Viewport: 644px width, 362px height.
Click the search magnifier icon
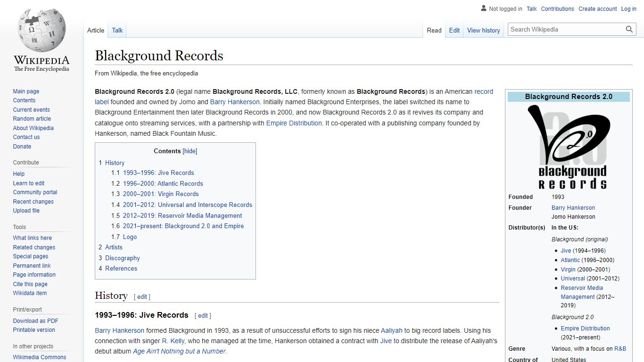629,29
